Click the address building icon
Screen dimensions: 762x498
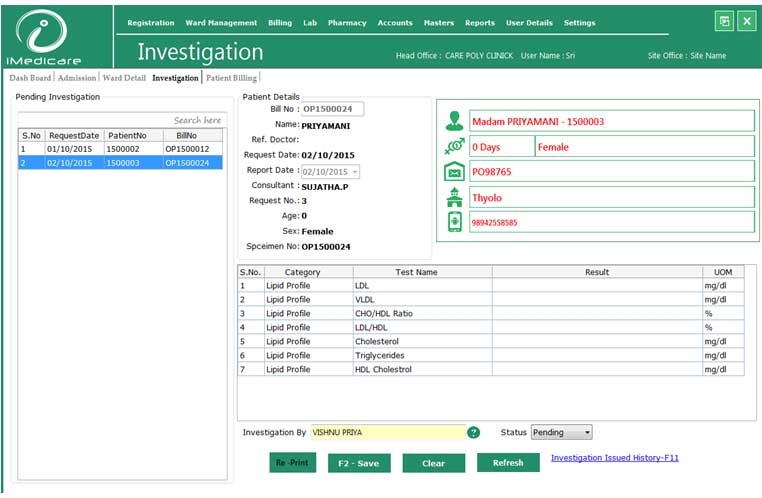(x=455, y=197)
